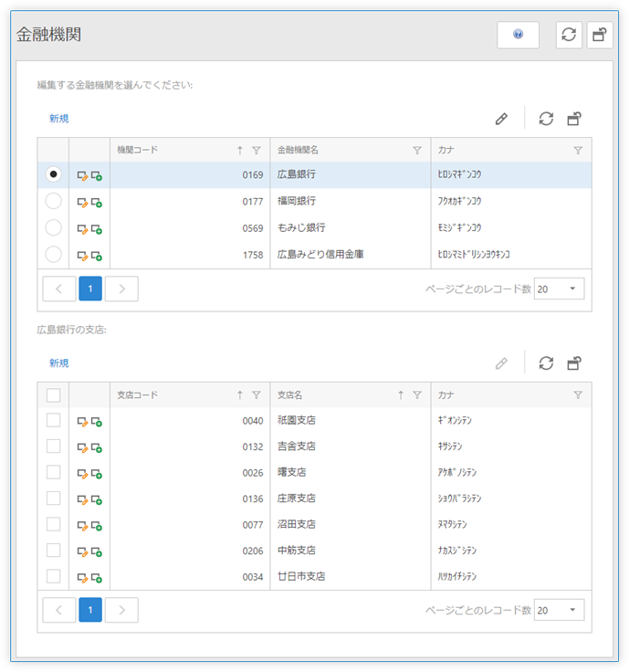Click the unlock window icon in header

[600, 35]
